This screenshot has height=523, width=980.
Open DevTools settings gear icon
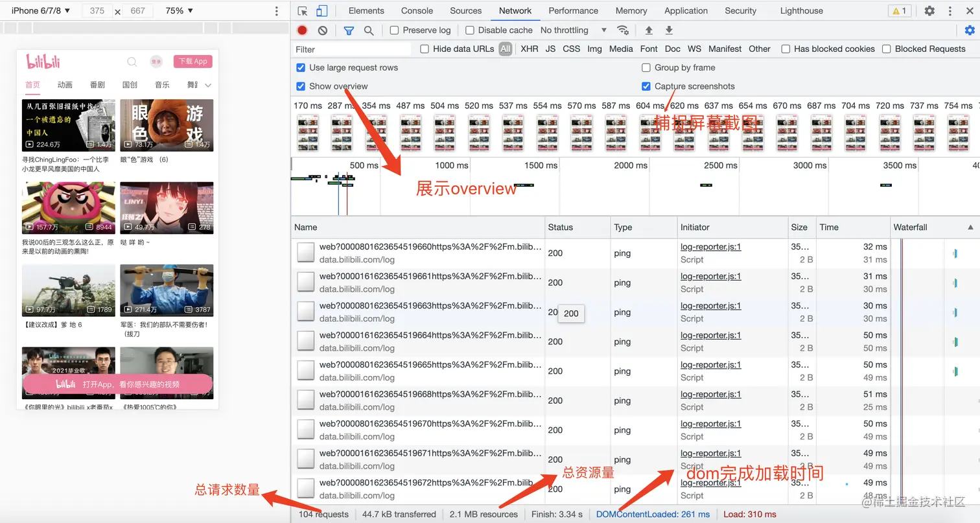(x=929, y=11)
